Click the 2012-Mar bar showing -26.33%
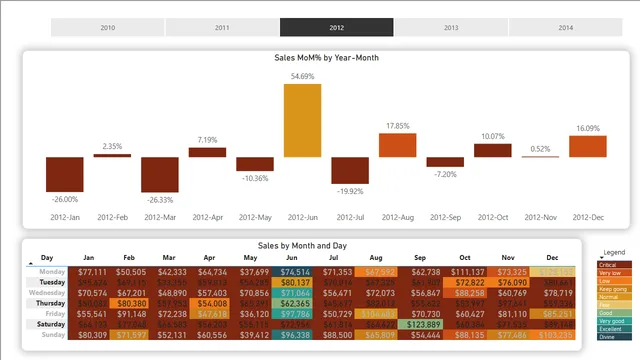 [160, 175]
